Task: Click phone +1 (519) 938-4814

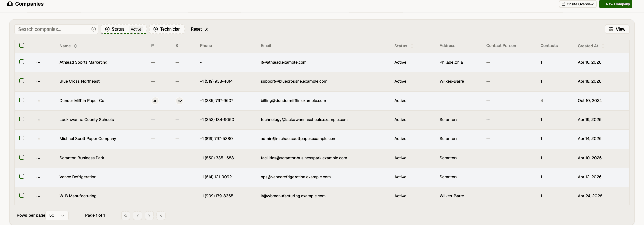Action: point(216,81)
